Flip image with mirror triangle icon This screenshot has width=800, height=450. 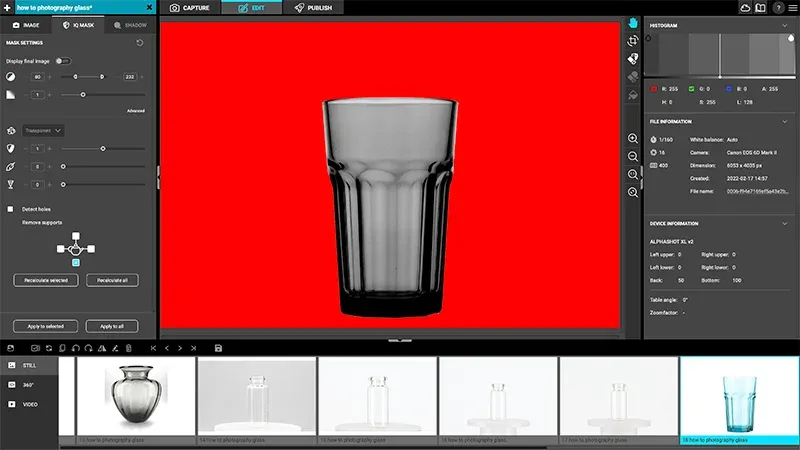pos(102,348)
